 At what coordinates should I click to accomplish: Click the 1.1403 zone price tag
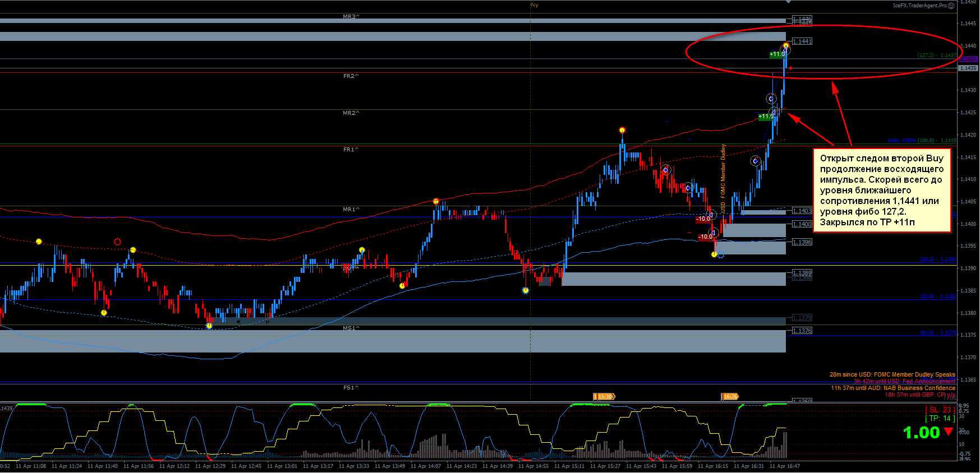coord(802,211)
